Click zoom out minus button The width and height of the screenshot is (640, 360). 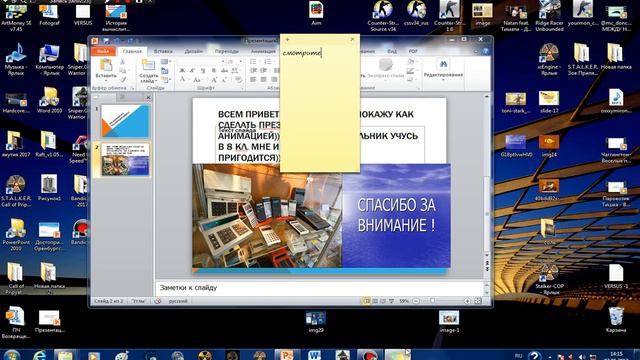coord(416,301)
